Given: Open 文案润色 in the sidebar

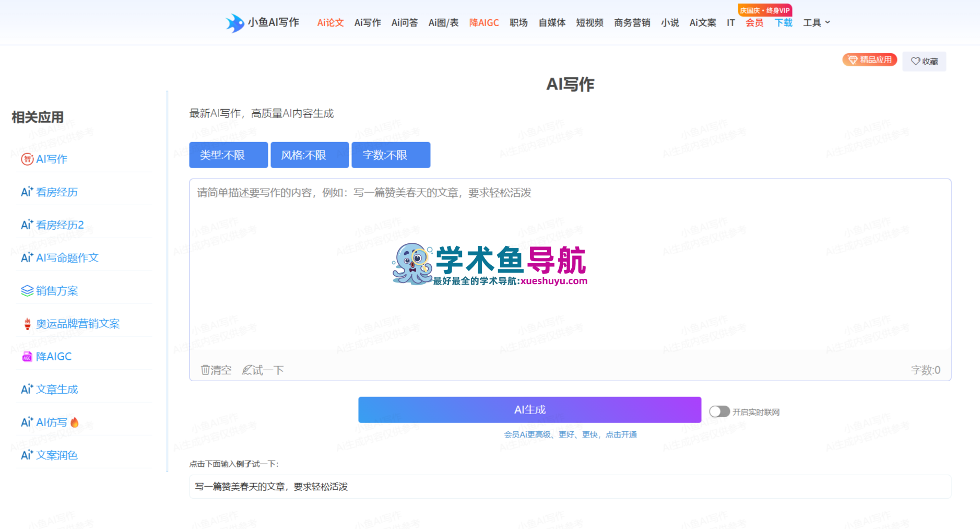Looking at the screenshot, I should pos(57,455).
